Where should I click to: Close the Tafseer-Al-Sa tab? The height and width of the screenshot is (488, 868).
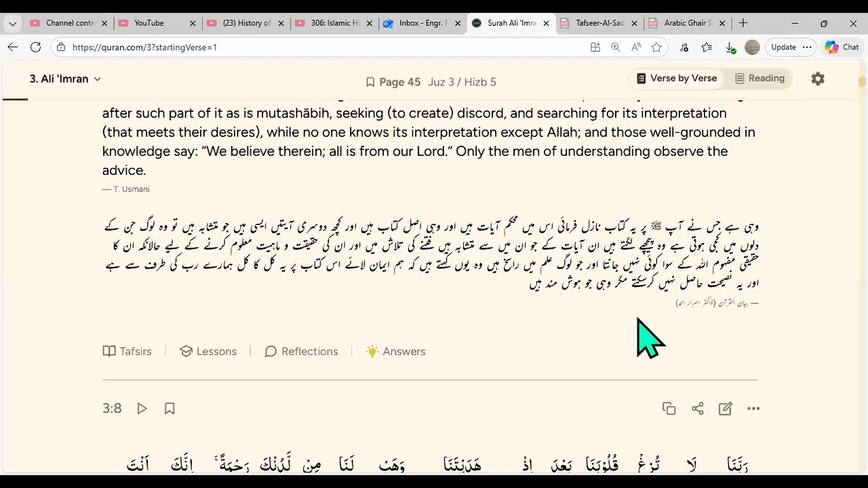click(635, 23)
